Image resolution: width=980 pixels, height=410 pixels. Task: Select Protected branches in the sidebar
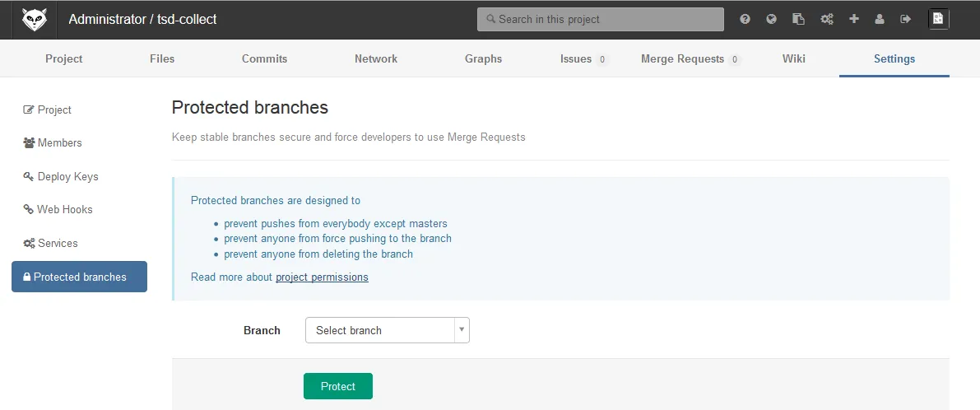(79, 277)
